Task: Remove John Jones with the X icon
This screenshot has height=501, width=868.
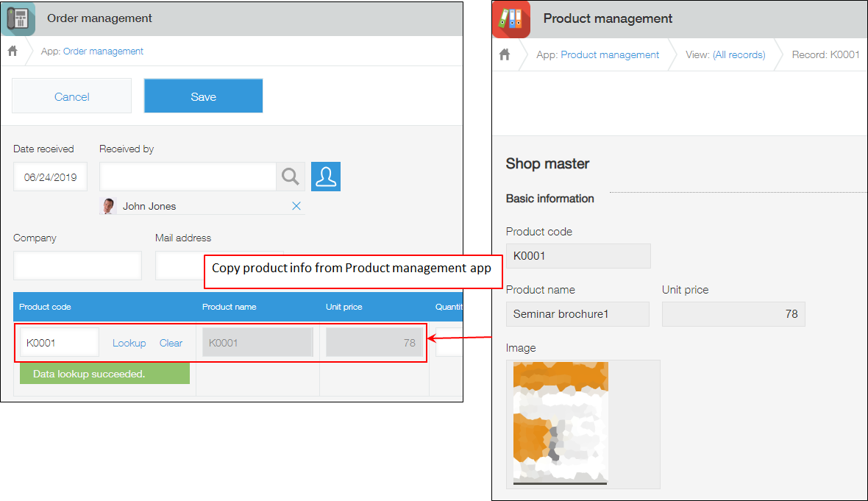Action: pyautogui.click(x=296, y=206)
